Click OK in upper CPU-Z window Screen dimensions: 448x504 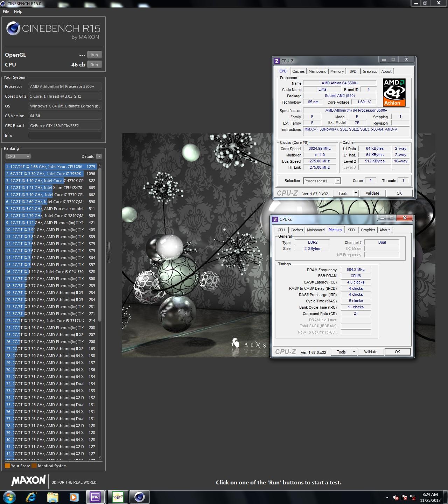[x=399, y=193]
